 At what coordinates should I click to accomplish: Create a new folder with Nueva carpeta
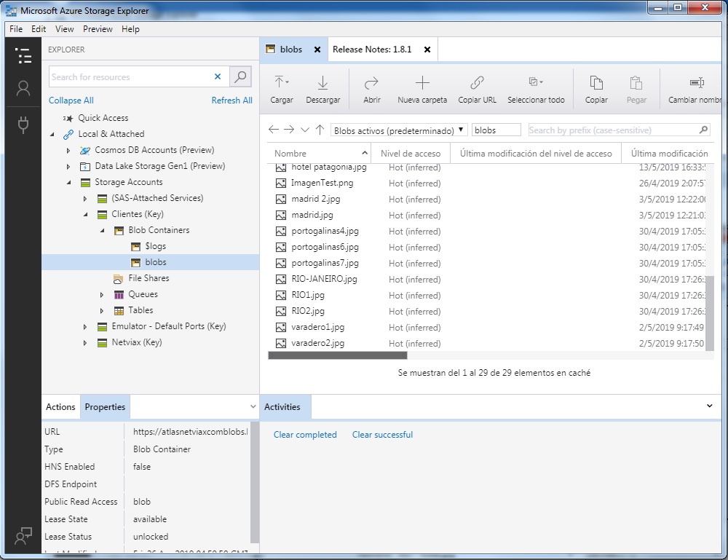coord(422,89)
